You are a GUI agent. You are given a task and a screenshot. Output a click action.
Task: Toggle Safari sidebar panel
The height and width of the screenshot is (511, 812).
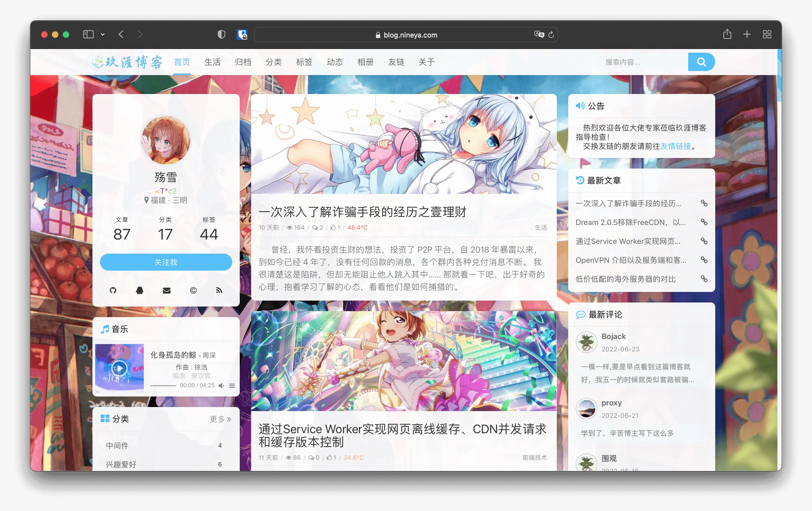(88, 34)
